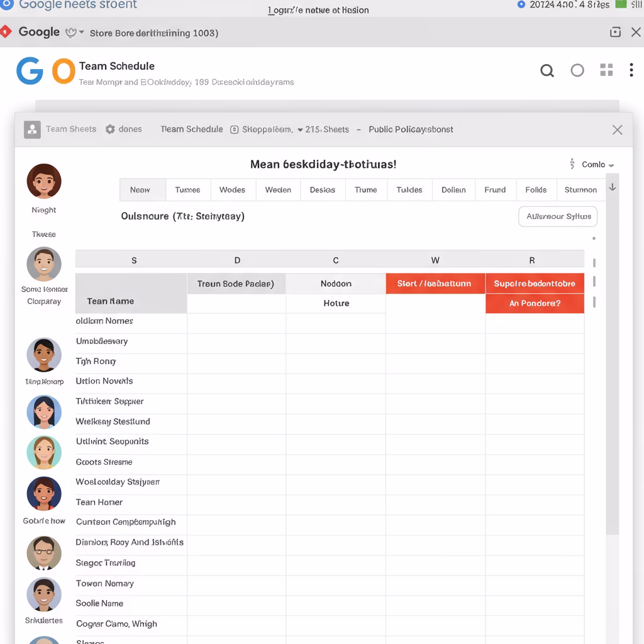
Task: Click the Supelre bedonttobre red header
Action: [x=535, y=284]
